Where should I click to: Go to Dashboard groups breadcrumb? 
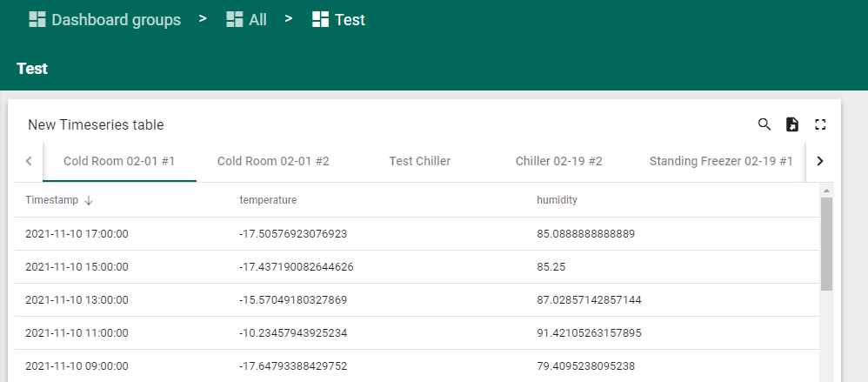(x=117, y=20)
